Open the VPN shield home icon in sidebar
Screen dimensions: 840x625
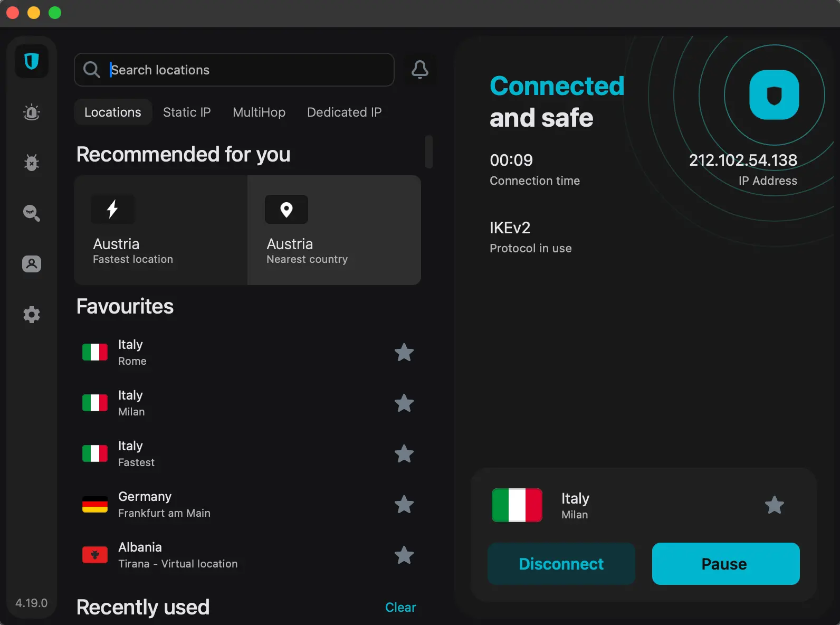point(32,62)
